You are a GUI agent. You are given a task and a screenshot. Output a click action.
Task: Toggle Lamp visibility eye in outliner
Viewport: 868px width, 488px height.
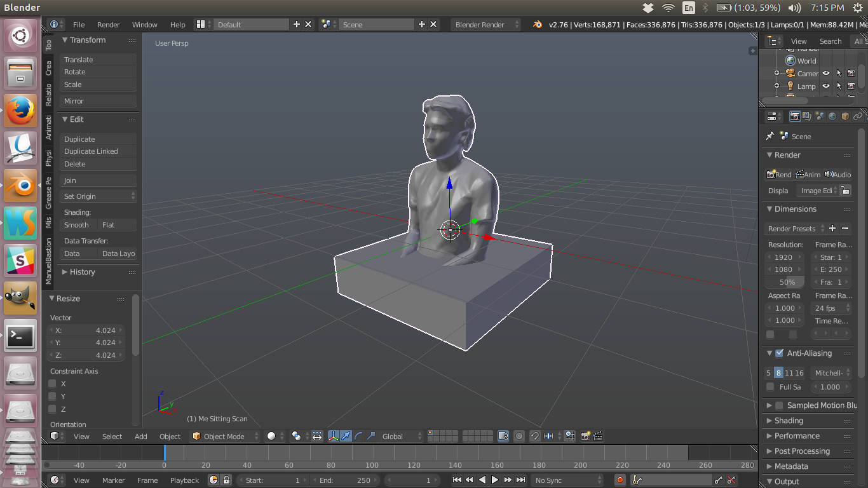(826, 86)
